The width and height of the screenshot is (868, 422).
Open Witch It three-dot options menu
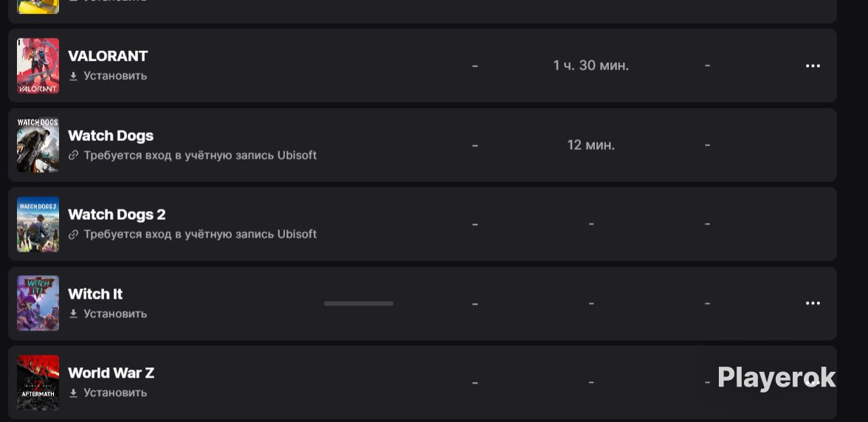pos(813,303)
